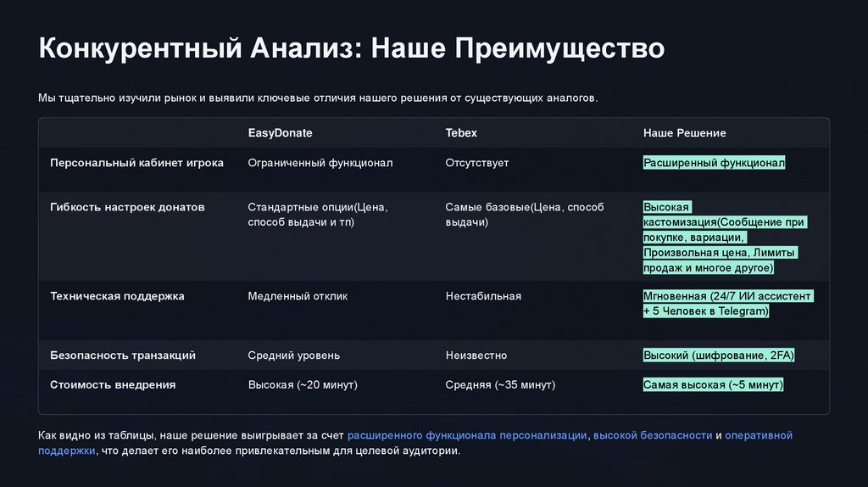The width and height of the screenshot is (868, 487).
Task: Click cell 'Ограниченный функционал'
Action: click(320, 163)
